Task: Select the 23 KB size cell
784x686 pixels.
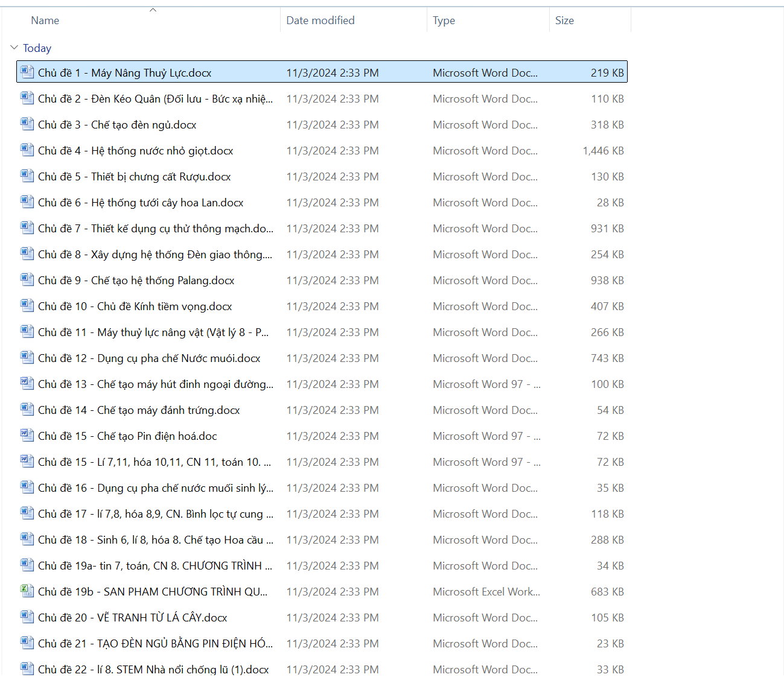Action: click(x=610, y=644)
